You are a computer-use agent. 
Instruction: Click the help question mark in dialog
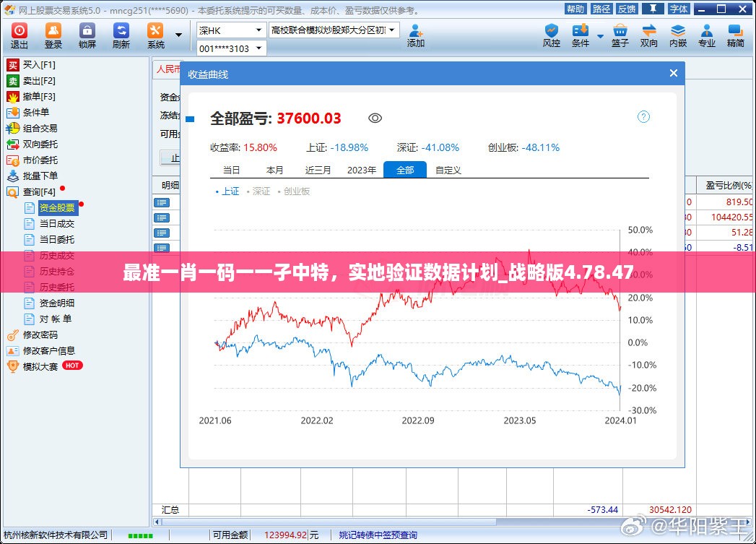643,117
